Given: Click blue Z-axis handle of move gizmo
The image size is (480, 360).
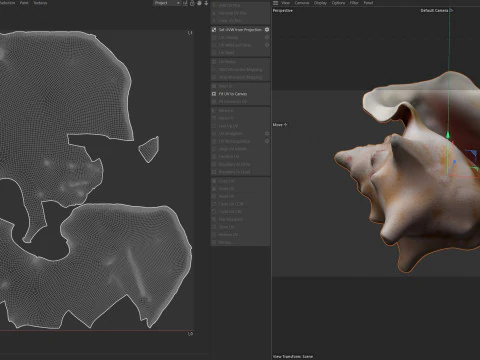Looking at the screenshot, I should (x=454, y=162).
